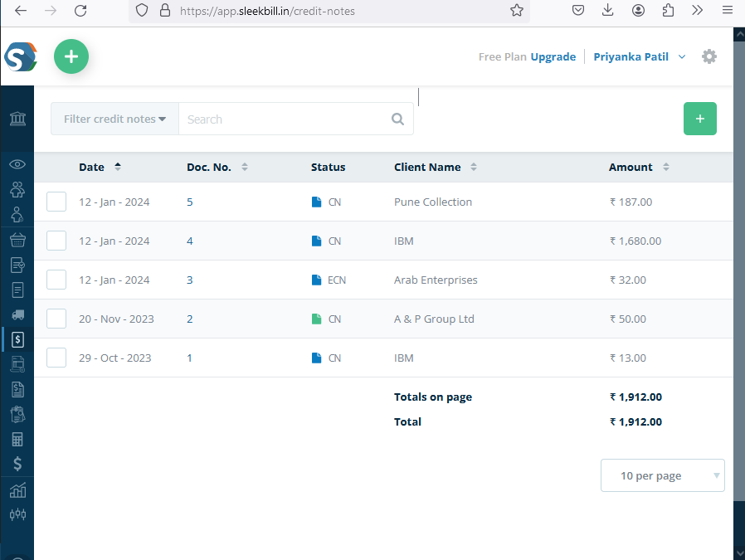Image resolution: width=745 pixels, height=560 pixels.
Task: Open the shopping basket icon in the sidebar
Action: [17, 240]
